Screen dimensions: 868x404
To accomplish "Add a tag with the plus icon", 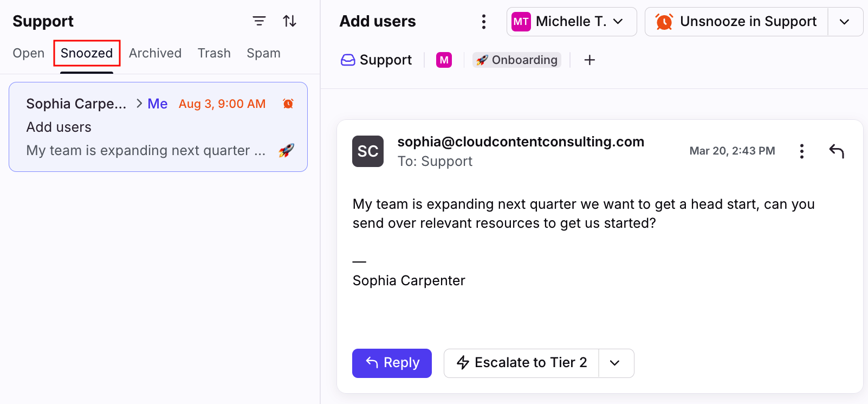I will click(x=590, y=60).
